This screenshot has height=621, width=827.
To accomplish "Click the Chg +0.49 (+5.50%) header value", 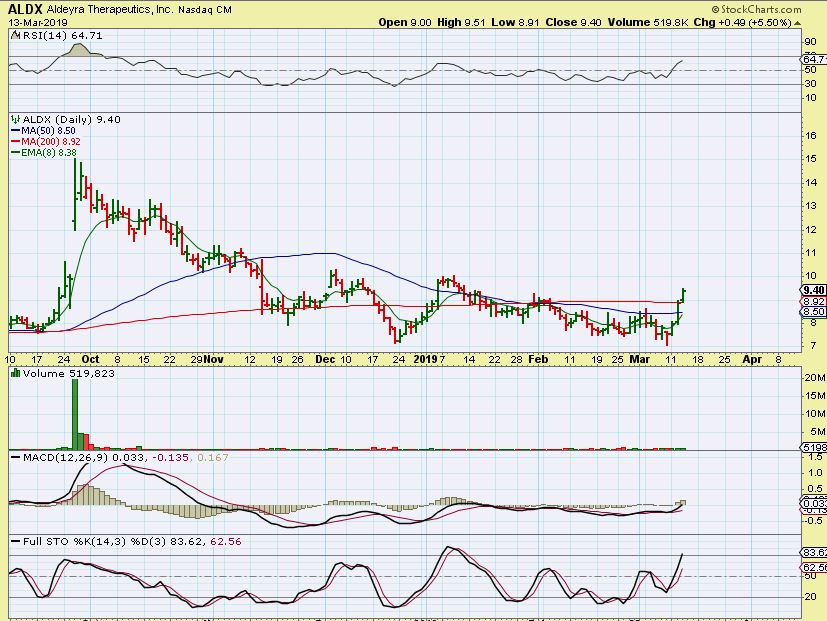I will point(765,22).
